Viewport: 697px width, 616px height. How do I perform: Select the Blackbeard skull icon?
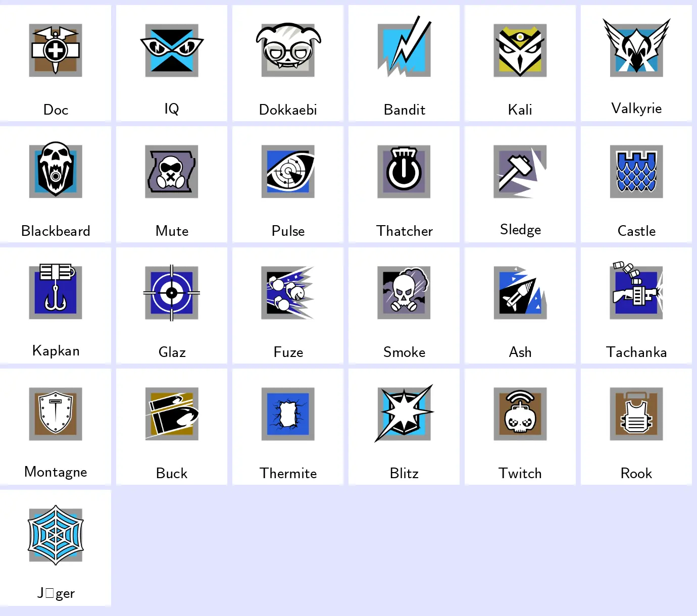pos(56,170)
